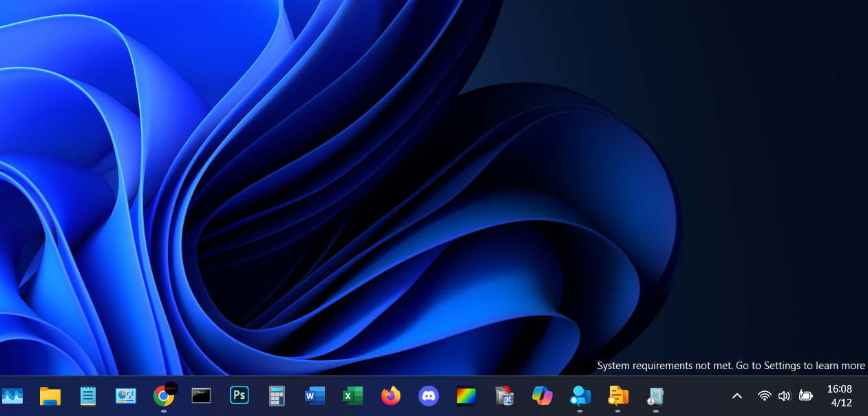Open the rainbow filmstrip media app
868x416 pixels.
coord(466,395)
